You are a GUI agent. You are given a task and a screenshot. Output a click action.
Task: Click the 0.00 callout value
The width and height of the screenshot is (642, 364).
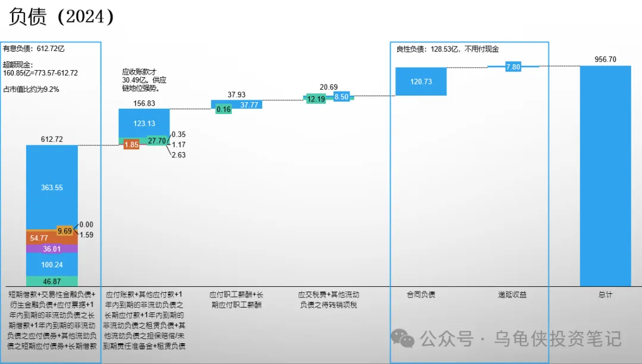coord(86,224)
